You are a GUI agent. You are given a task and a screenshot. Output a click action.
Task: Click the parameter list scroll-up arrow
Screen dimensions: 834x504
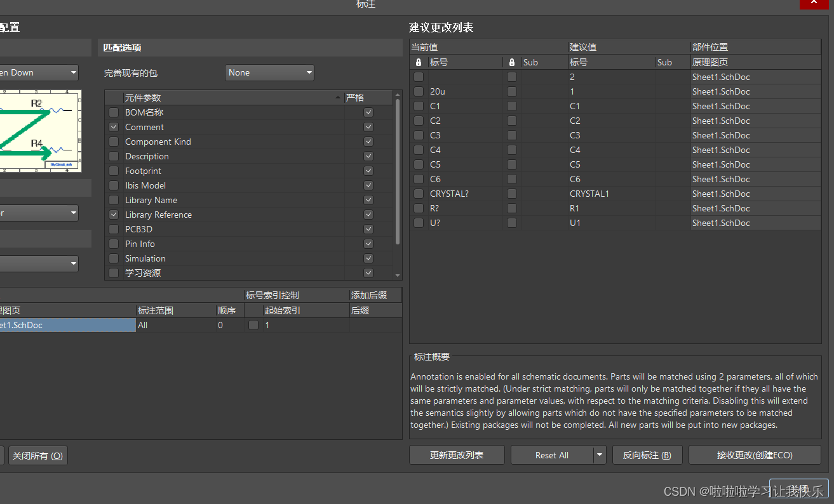398,95
